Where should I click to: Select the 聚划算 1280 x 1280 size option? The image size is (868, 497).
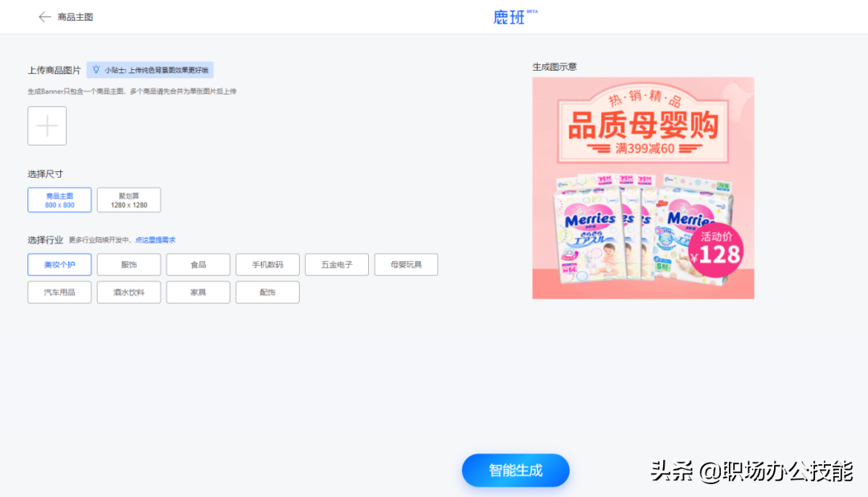[x=129, y=199]
